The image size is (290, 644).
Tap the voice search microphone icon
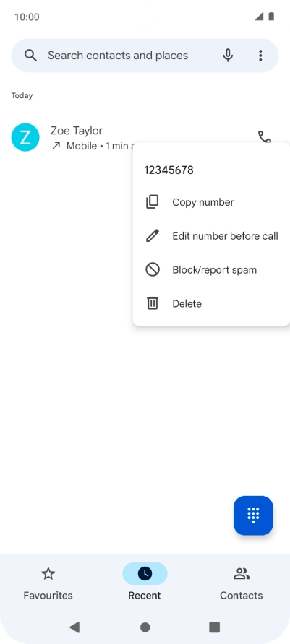(228, 56)
